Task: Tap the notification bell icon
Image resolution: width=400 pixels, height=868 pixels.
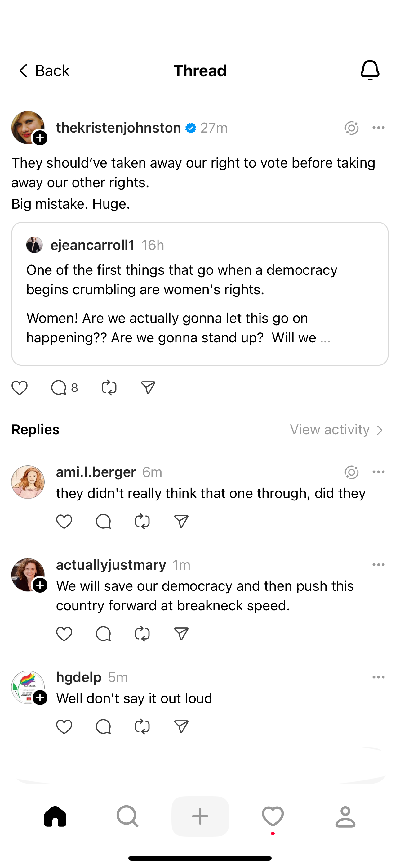Action: click(370, 70)
